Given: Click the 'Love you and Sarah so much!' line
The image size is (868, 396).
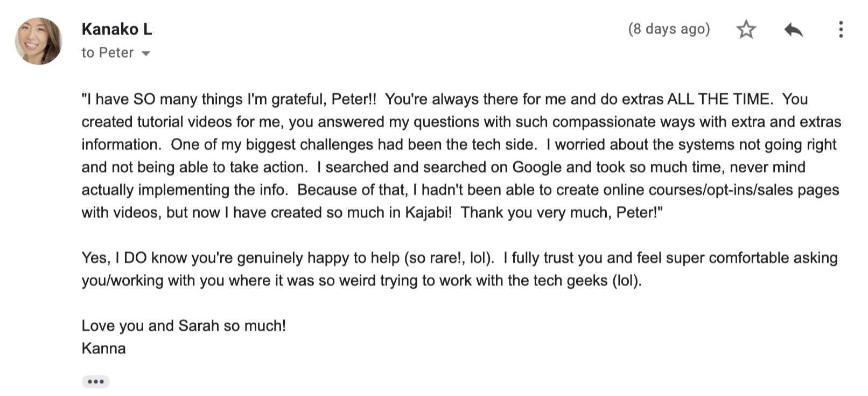Looking at the screenshot, I should [x=184, y=325].
